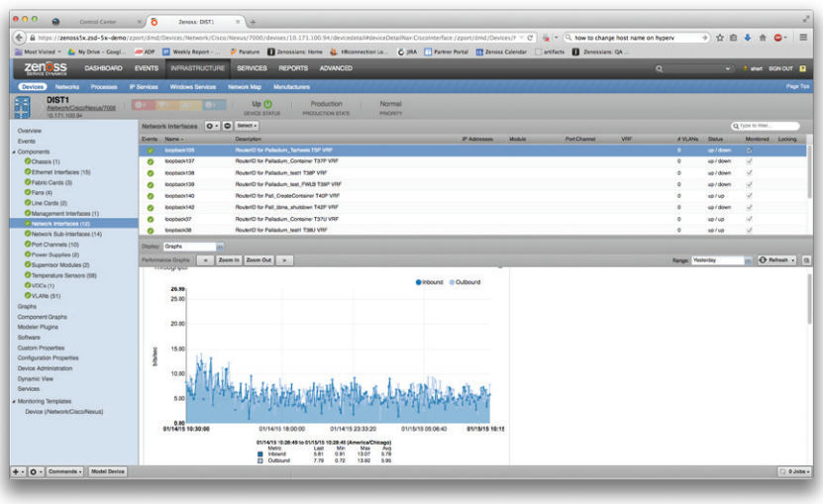Click the delete minus icon in interfaces toolbar
The height and width of the screenshot is (504, 823).
(x=227, y=126)
